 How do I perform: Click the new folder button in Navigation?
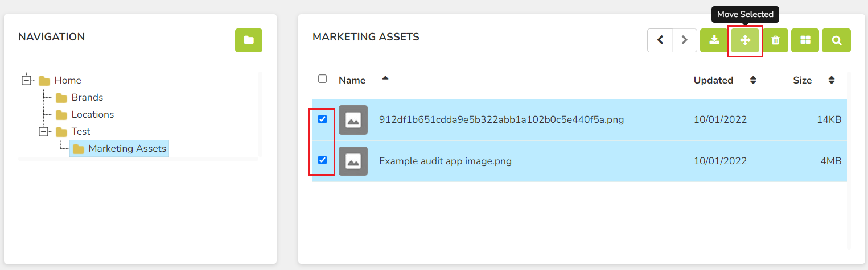point(249,40)
